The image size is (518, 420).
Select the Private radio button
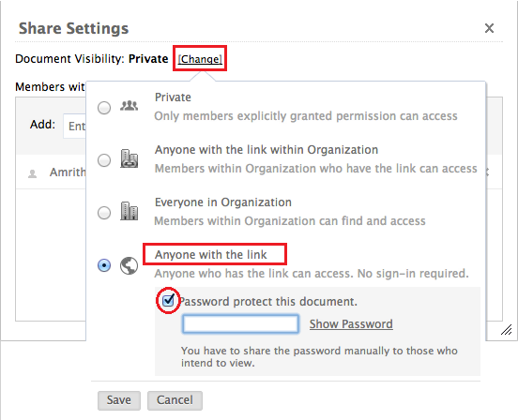tap(104, 108)
